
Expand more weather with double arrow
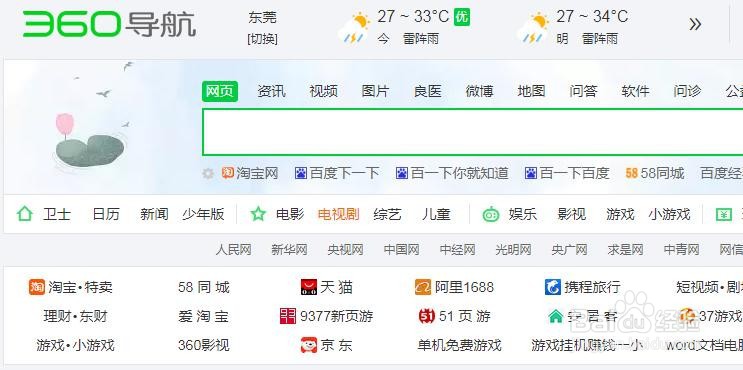pos(695,24)
